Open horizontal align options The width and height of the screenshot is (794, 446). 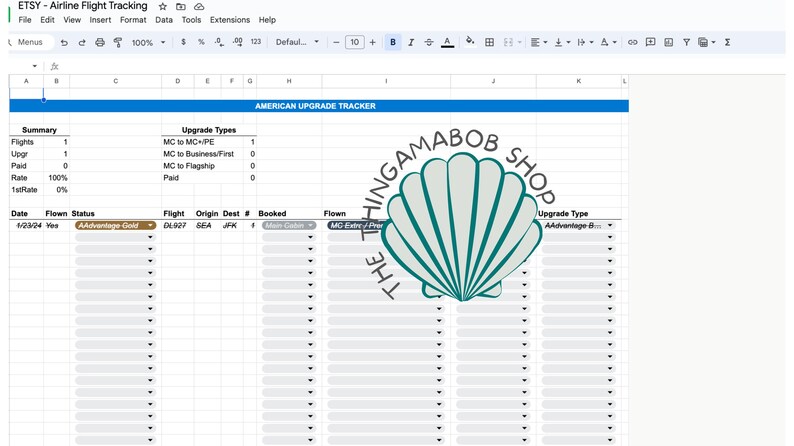539,43
